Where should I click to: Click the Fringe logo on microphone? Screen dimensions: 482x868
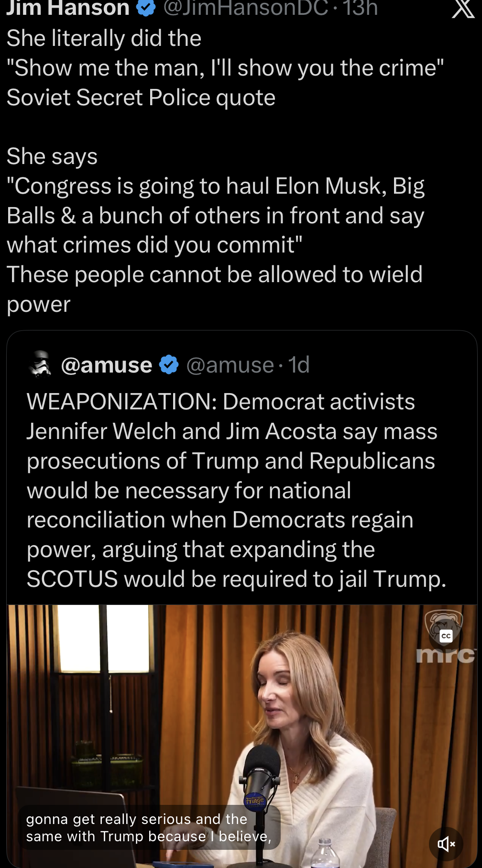pos(255,800)
